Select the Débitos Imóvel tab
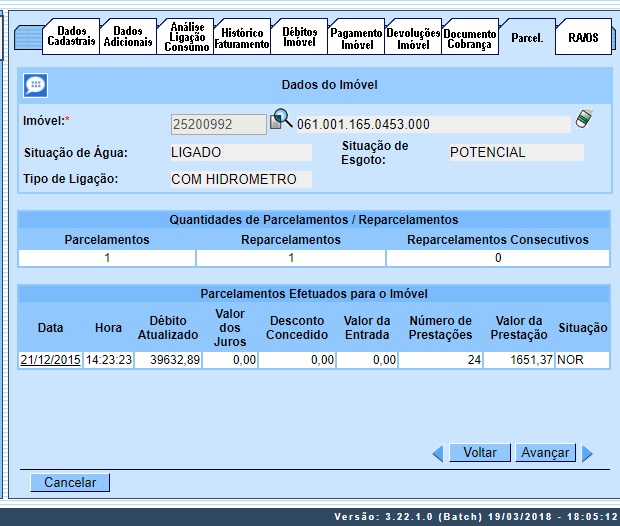This screenshot has height=526, width=620. [299, 38]
